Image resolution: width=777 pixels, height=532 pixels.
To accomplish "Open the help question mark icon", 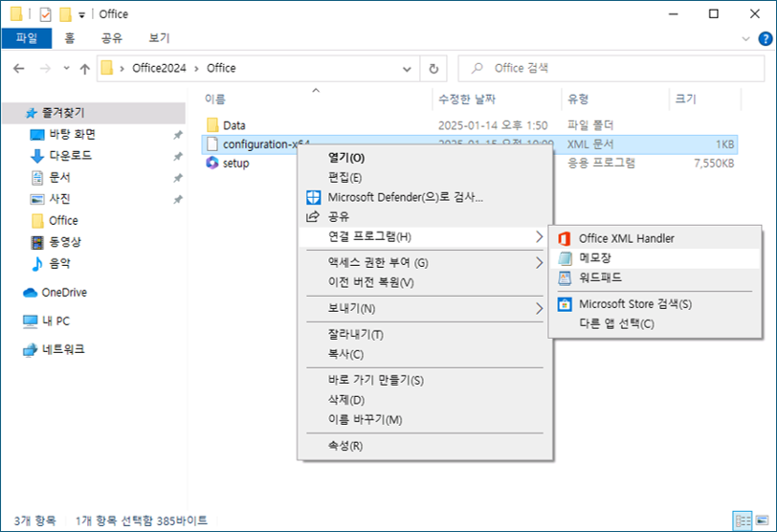I will [x=766, y=38].
